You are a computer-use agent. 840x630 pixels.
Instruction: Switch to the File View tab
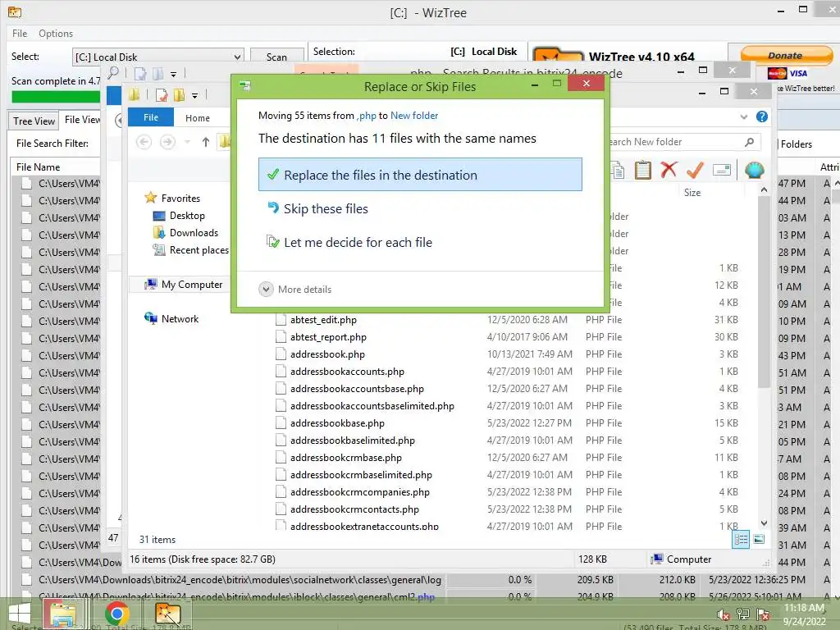[x=81, y=120]
